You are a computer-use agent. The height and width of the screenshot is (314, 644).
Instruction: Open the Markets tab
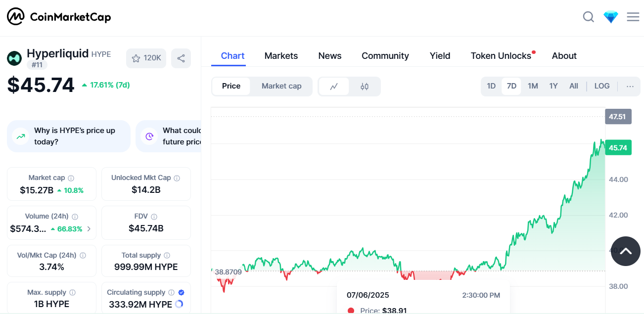point(281,56)
